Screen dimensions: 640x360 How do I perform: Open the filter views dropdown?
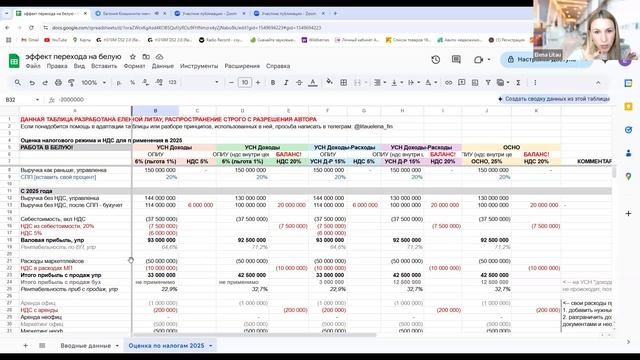(x=503, y=82)
